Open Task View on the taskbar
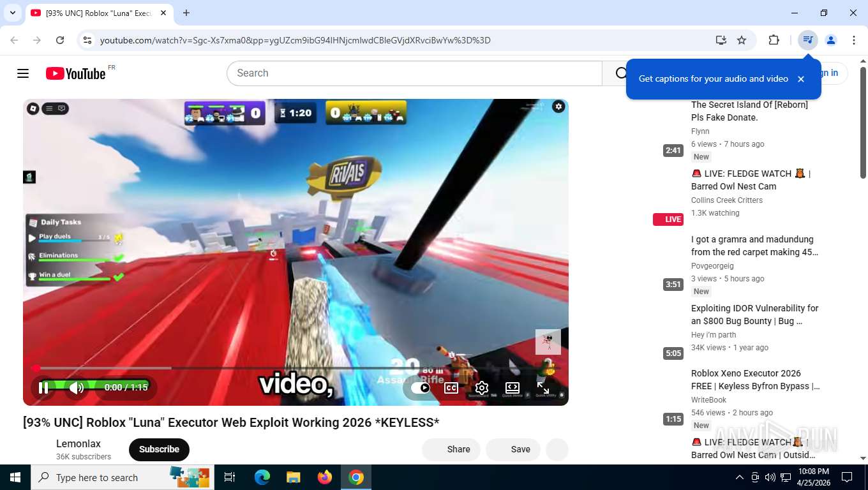The image size is (868, 490). [x=230, y=477]
